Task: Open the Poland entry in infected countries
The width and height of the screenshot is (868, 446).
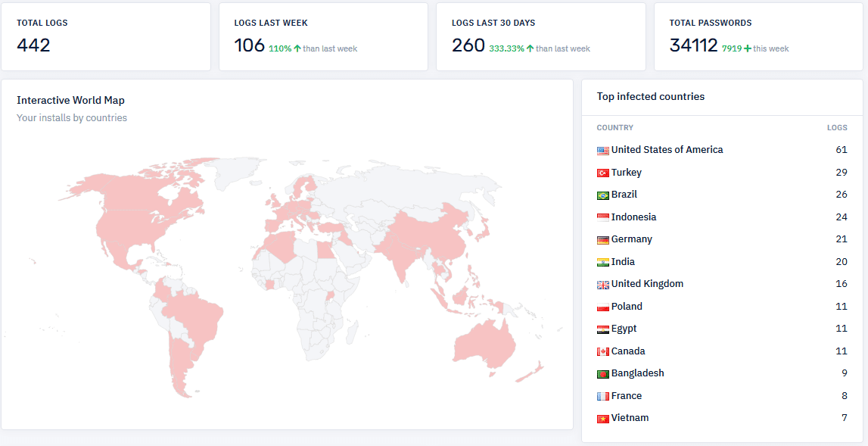Action: pyautogui.click(x=627, y=307)
